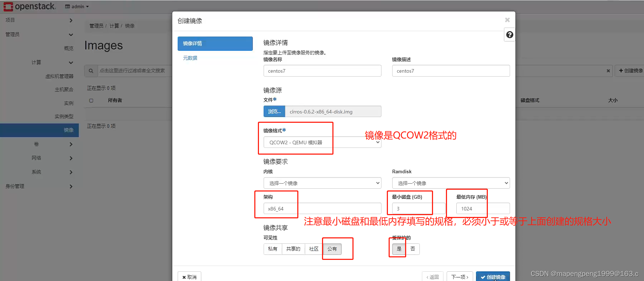Click the 返回 button
The height and width of the screenshot is (281, 644).
coord(433,277)
